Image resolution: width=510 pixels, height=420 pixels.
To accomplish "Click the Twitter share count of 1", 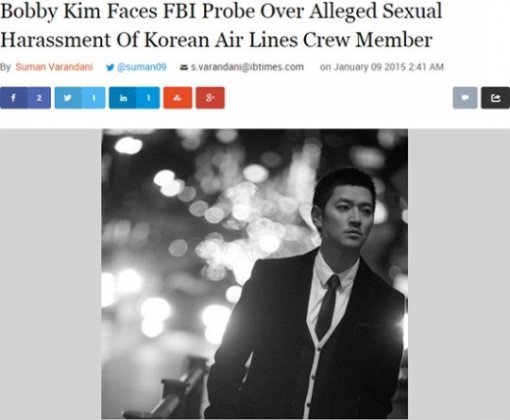I will pyautogui.click(x=94, y=98).
